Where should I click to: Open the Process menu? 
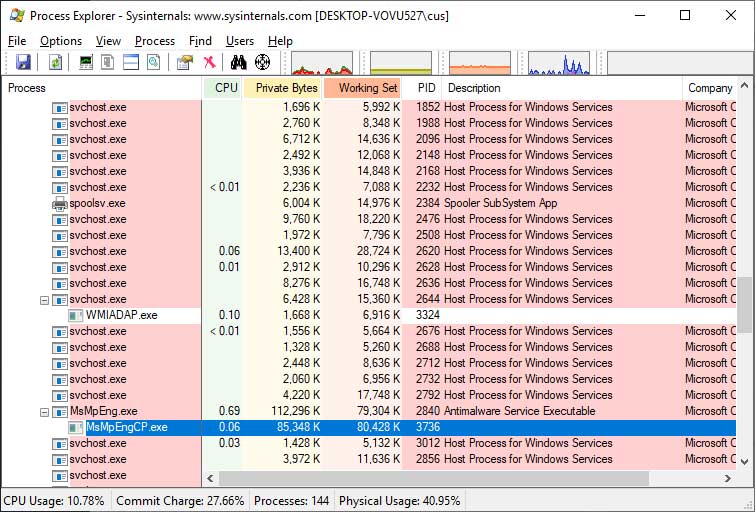point(155,41)
